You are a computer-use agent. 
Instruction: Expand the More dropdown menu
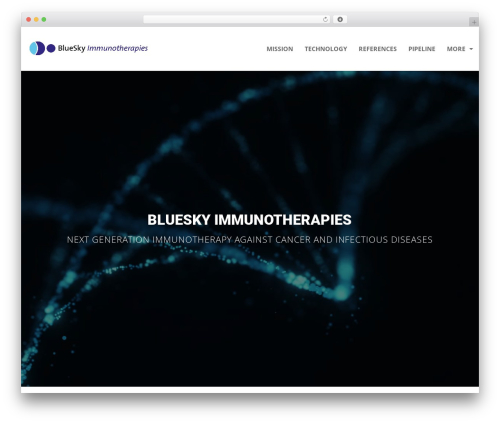[x=460, y=49]
